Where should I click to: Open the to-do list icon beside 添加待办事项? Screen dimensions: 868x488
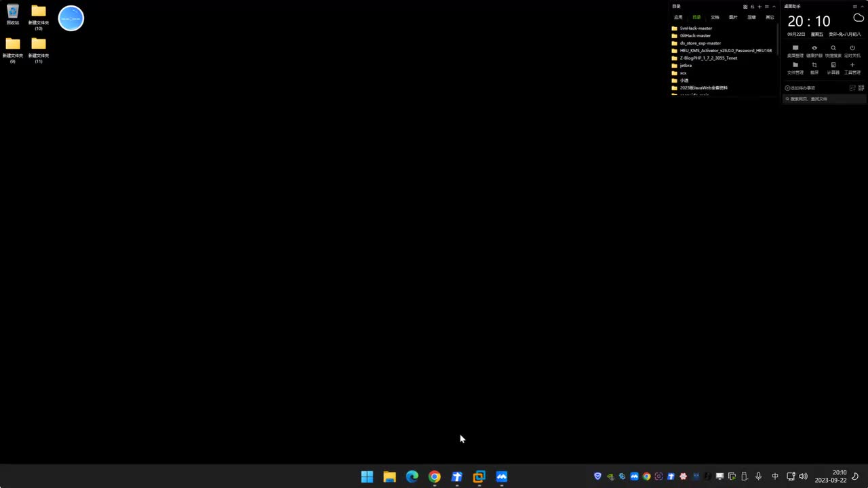[x=852, y=88]
